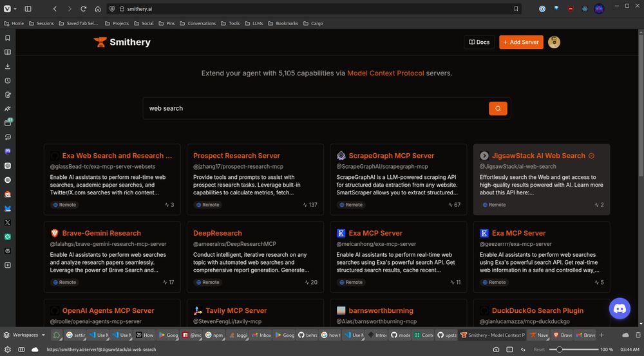Image resolution: width=644 pixels, height=356 pixels.
Task: Add a web panel with plus icon
Action: pos(7,265)
